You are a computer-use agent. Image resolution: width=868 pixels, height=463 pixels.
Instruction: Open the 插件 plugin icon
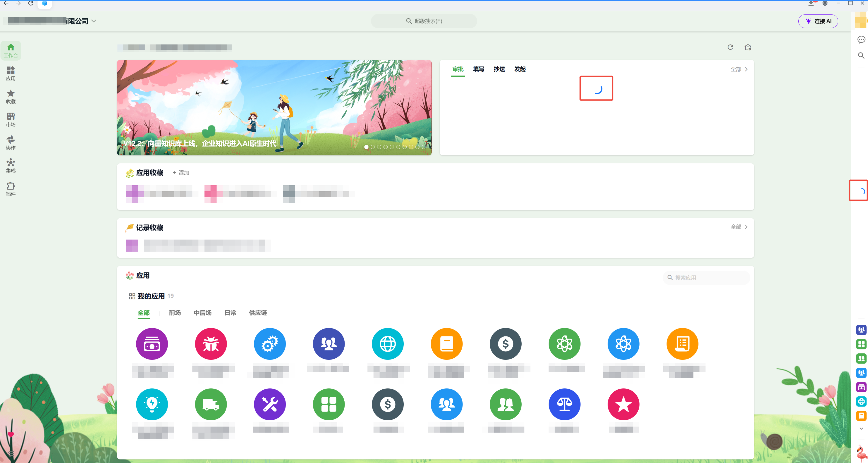click(x=11, y=189)
